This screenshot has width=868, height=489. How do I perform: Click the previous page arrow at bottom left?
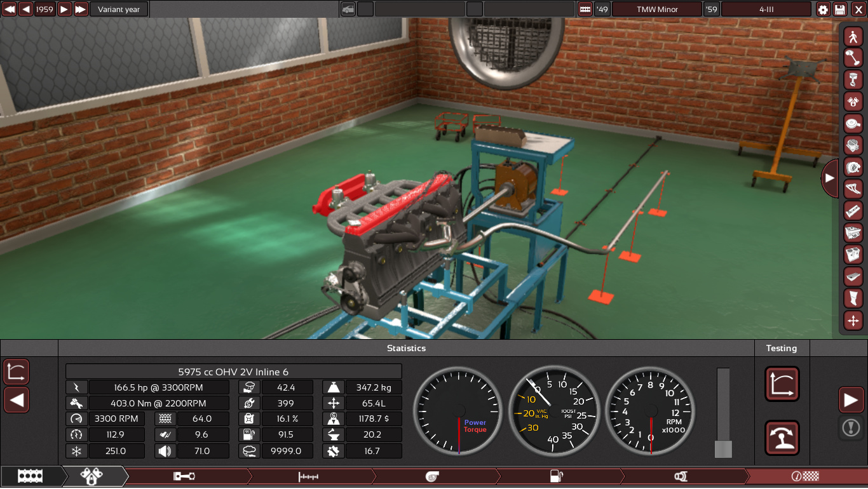[x=17, y=400]
